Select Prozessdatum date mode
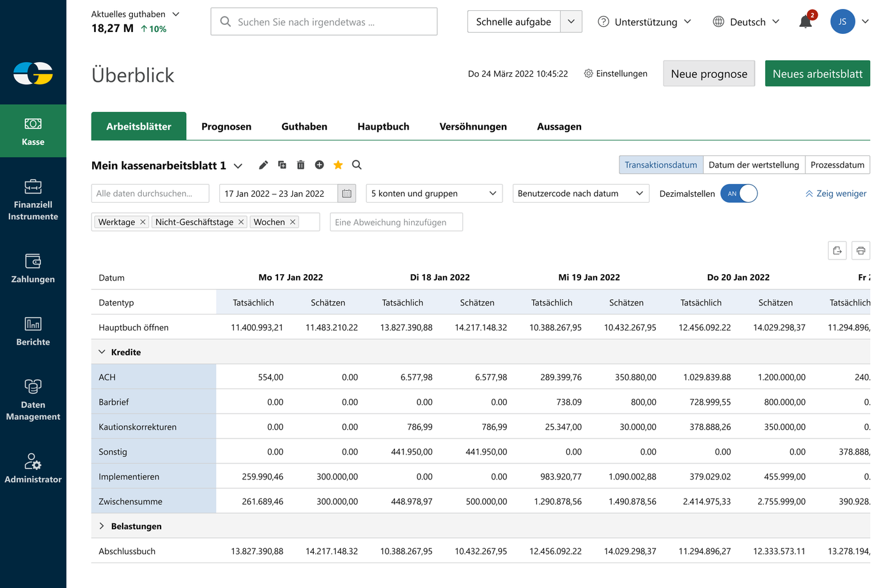895x588 pixels. (x=837, y=165)
